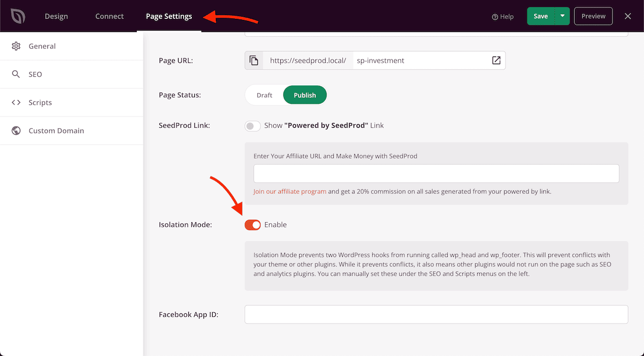Disable the Isolation Mode toggle

253,225
